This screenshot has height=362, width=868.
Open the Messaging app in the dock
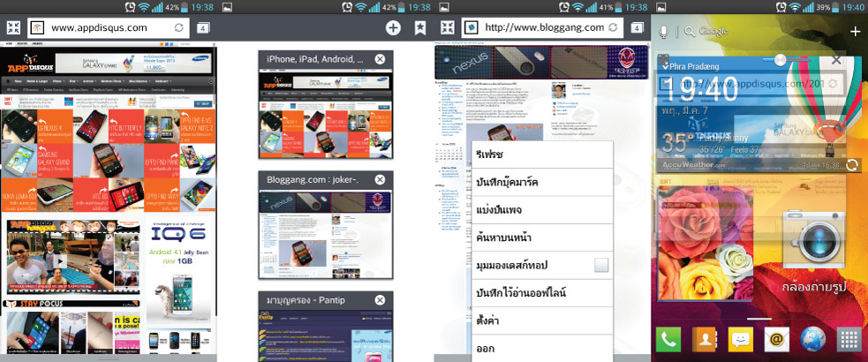click(x=741, y=339)
